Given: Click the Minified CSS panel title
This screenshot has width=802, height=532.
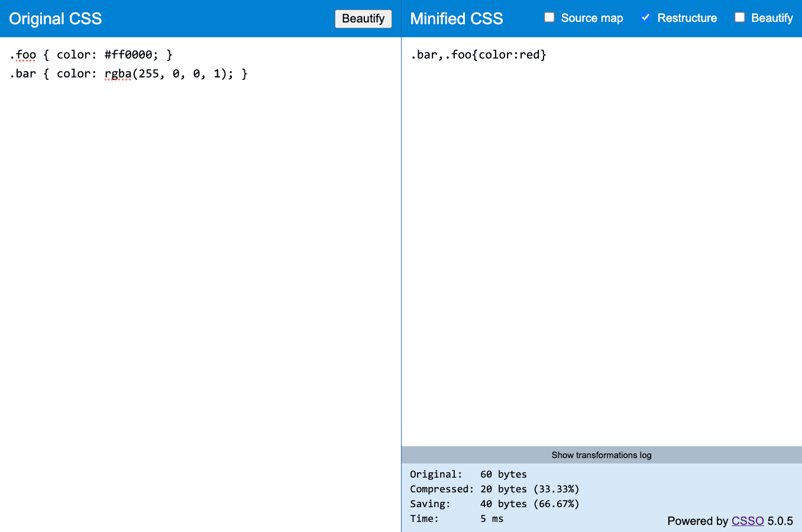Looking at the screenshot, I should [x=457, y=18].
